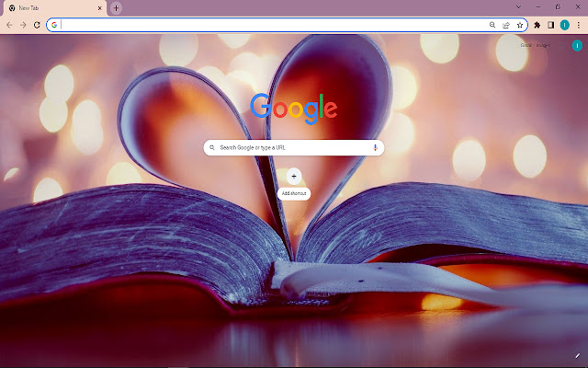
Task: Open the Extensions puzzle icon
Action: click(537, 25)
